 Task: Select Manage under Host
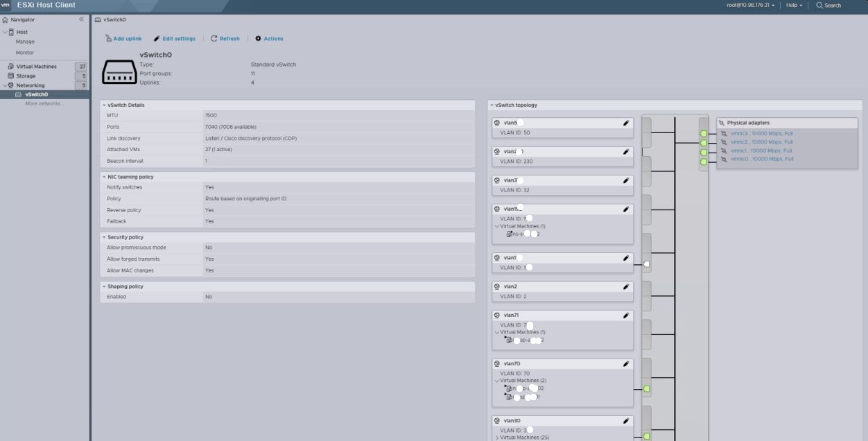25,42
